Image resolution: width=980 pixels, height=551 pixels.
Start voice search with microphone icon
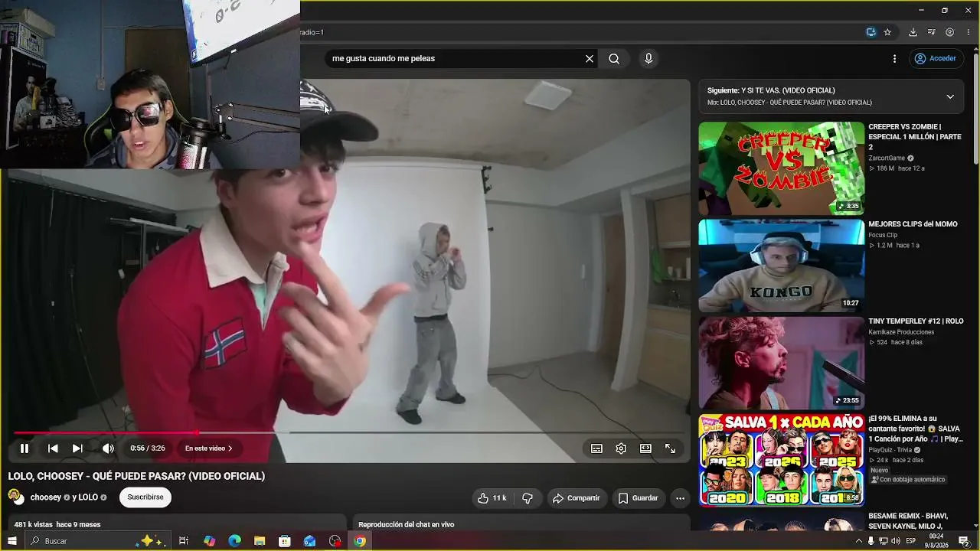tap(648, 59)
